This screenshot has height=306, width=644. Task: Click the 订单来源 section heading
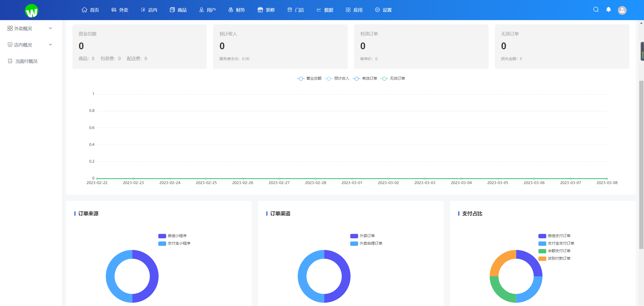(88, 213)
